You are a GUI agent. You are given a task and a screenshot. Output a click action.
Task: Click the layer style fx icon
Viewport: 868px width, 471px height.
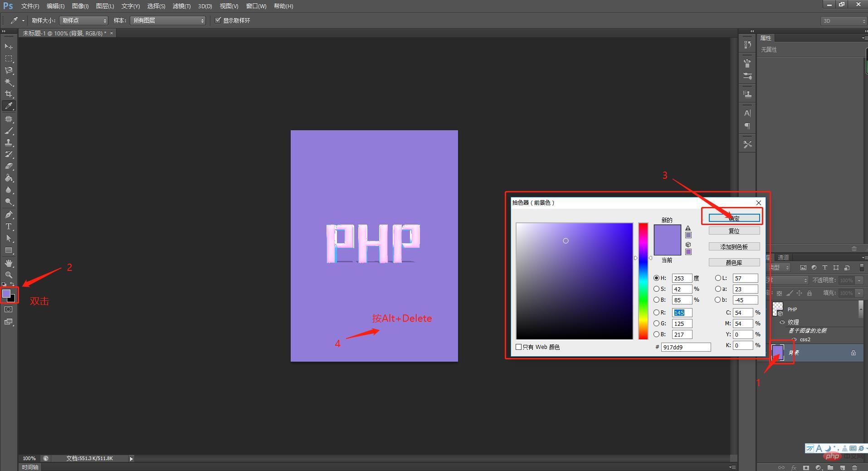794,467
